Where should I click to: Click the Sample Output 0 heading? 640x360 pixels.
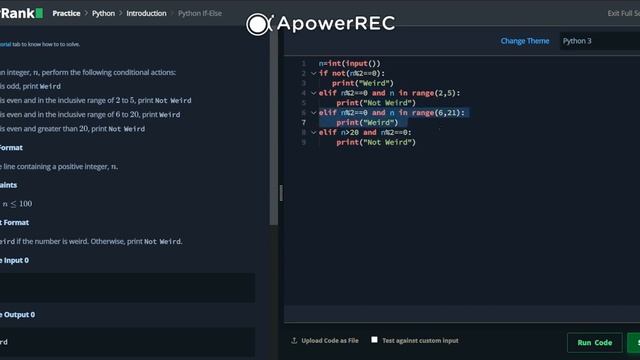click(x=18, y=315)
